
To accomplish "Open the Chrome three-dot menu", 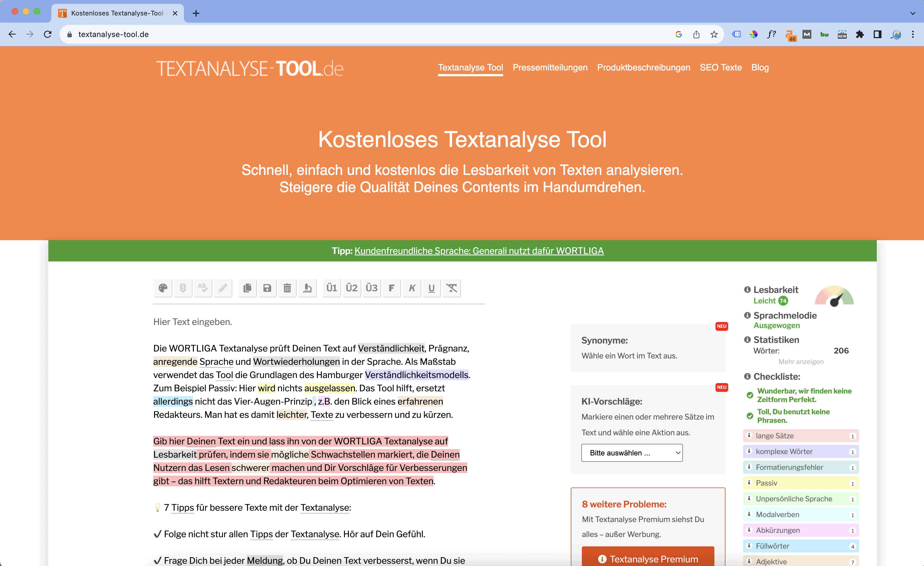I will tap(913, 34).
